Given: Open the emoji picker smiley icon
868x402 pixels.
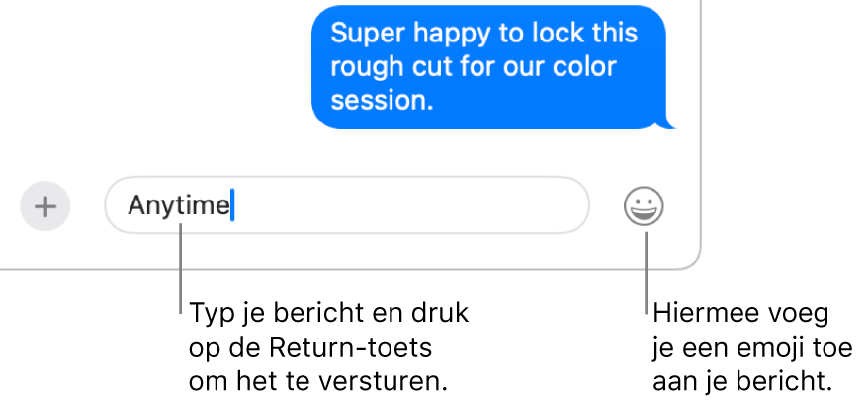Looking at the screenshot, I should 644,206.
